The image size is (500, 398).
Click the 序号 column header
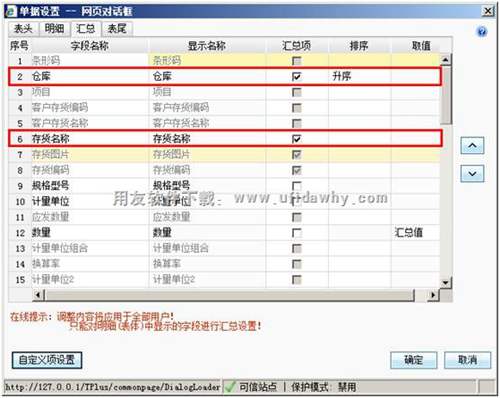coord(19,46)
